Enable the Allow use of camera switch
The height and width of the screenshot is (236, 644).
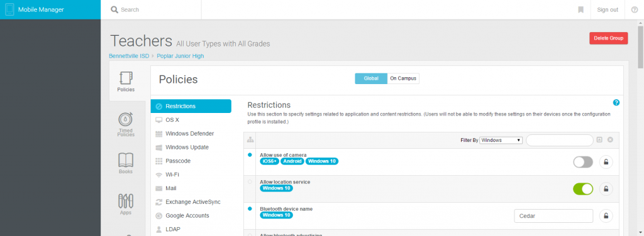583,162
